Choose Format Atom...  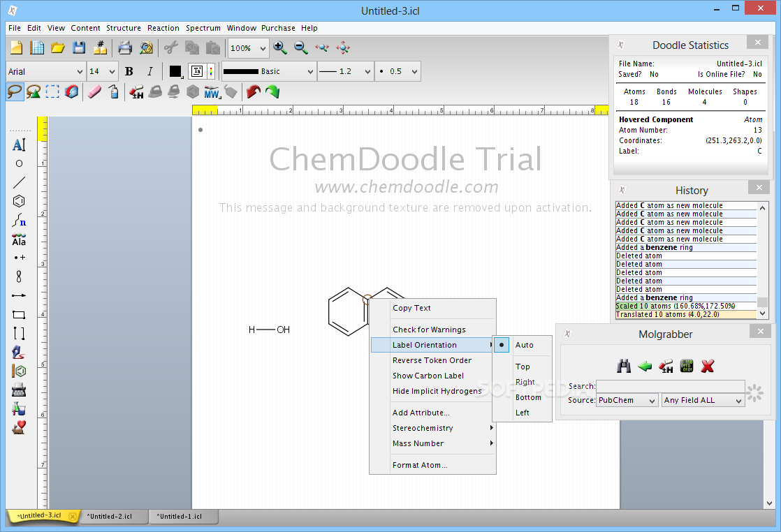click(433, 465)
